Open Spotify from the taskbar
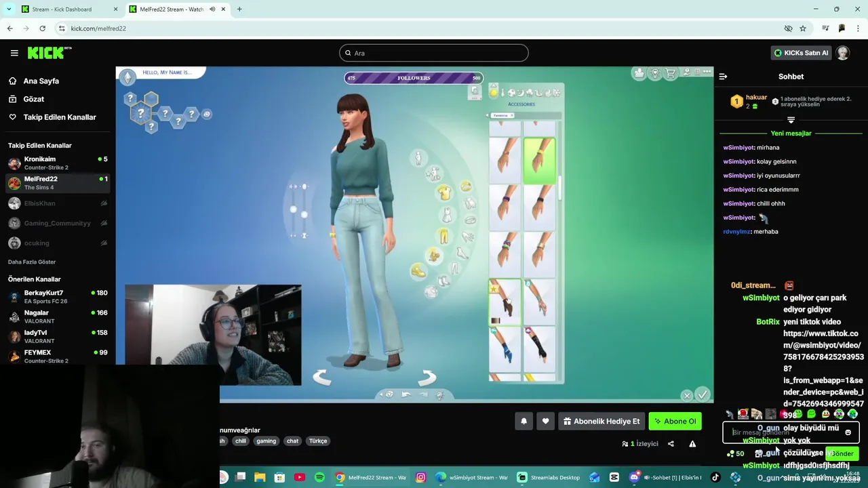868x488 pixels. [x=319, y=477]
